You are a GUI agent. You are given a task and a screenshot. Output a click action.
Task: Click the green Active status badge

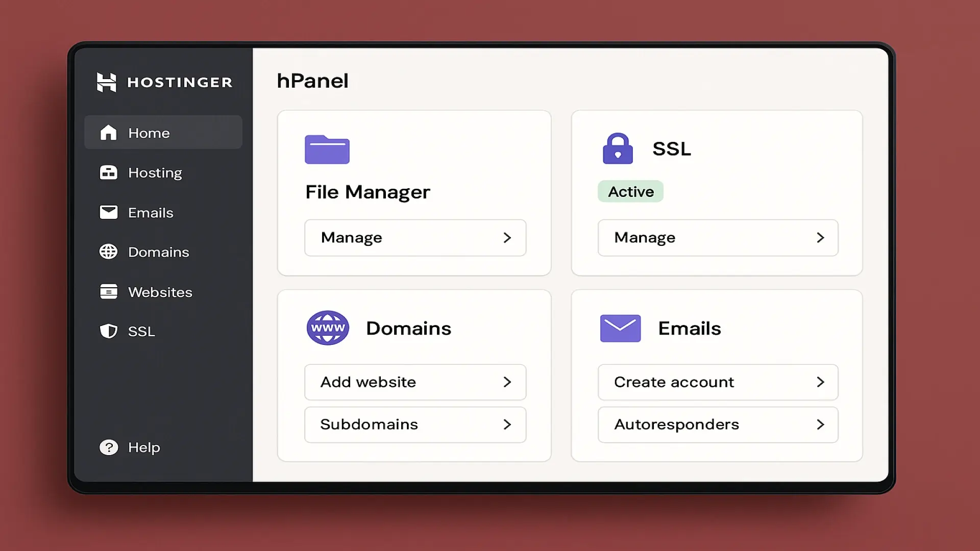(630, 191)
